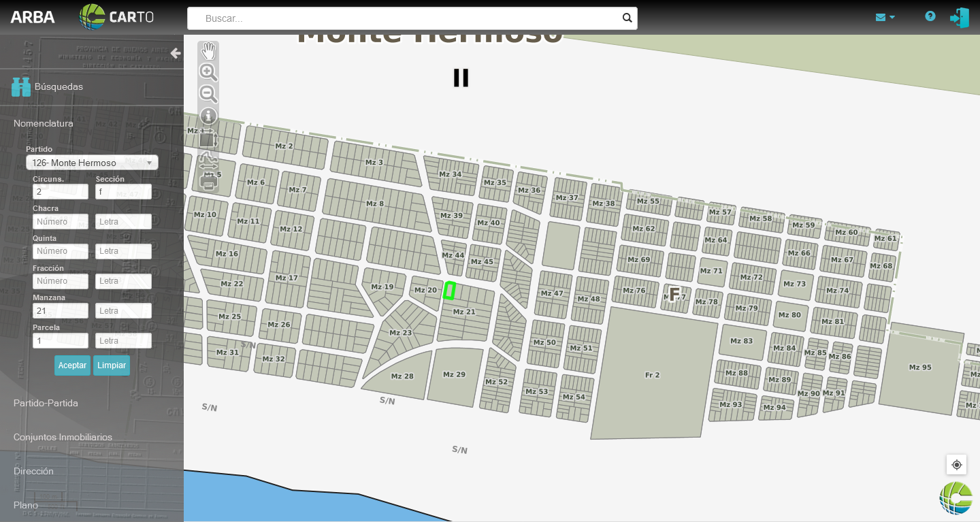Open the Partido-Partida search section

coord(46,403)
